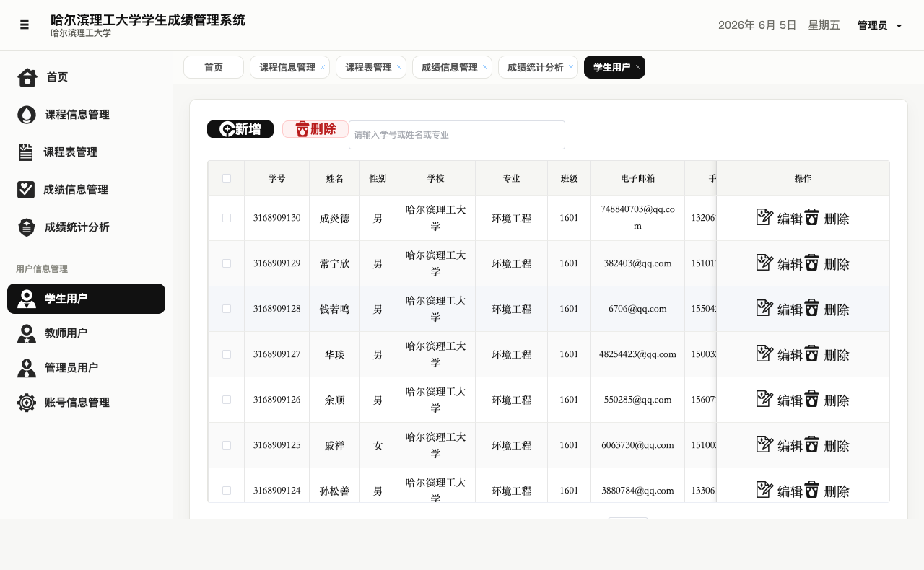Click trash icon for 常宁欣 row
Image resolution: width=924 pixels, height=570 pixels.
pyautogui.click(x=812, y=263)
